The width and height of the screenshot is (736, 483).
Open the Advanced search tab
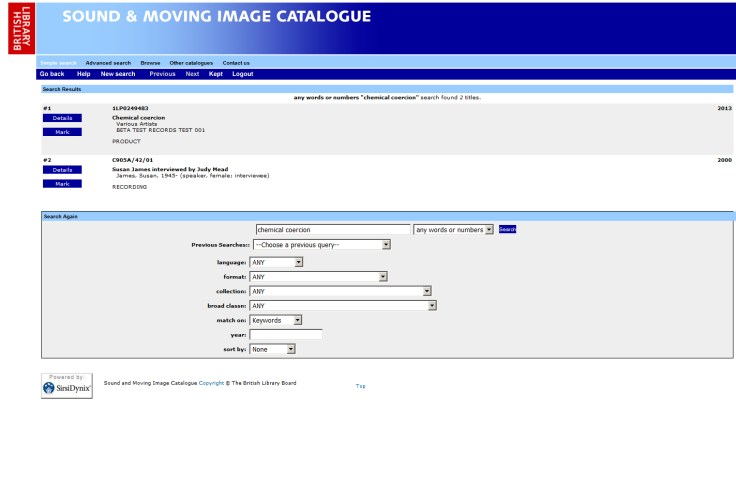point(108,63)
